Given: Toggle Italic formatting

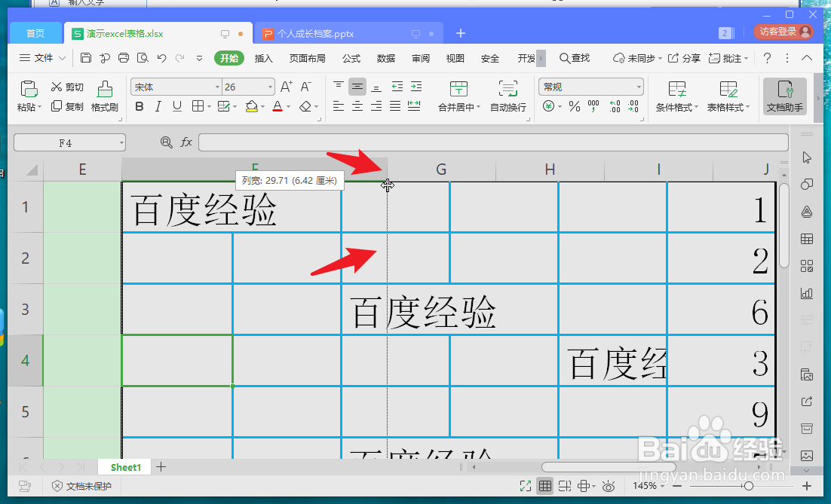Looking at the screenshot, I should pyautogui.click(x=158, y=106).
